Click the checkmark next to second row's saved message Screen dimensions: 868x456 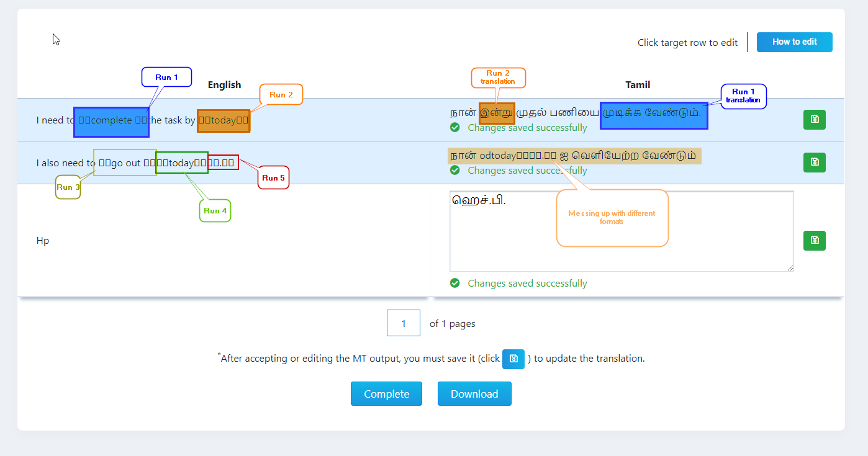point(455,170)
